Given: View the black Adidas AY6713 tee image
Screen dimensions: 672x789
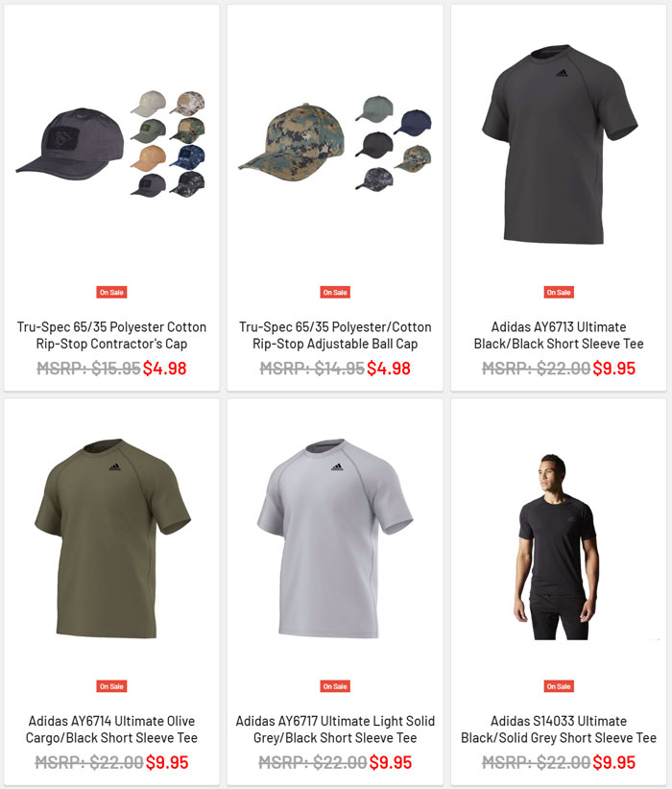Looking at the screenshot, I should (559, 144).
